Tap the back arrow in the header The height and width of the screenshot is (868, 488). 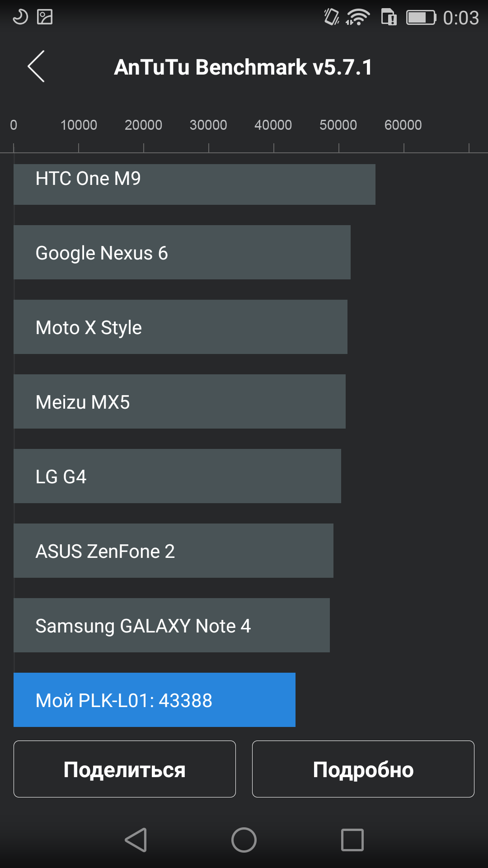coord(36,66)
